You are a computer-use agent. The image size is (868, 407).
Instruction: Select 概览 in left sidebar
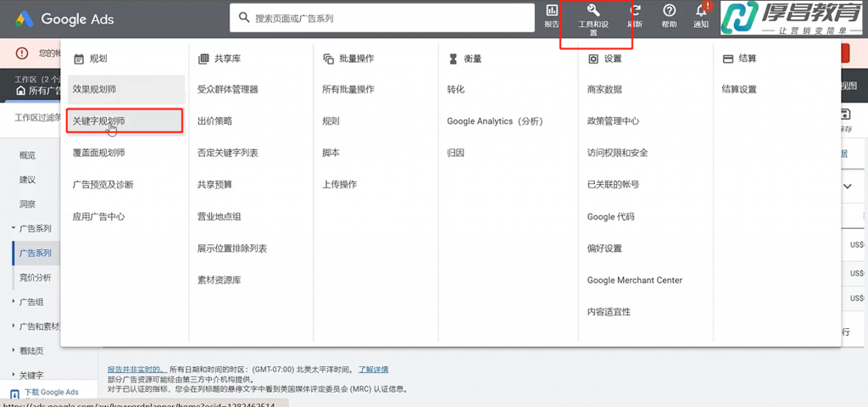tap(28, 155)
